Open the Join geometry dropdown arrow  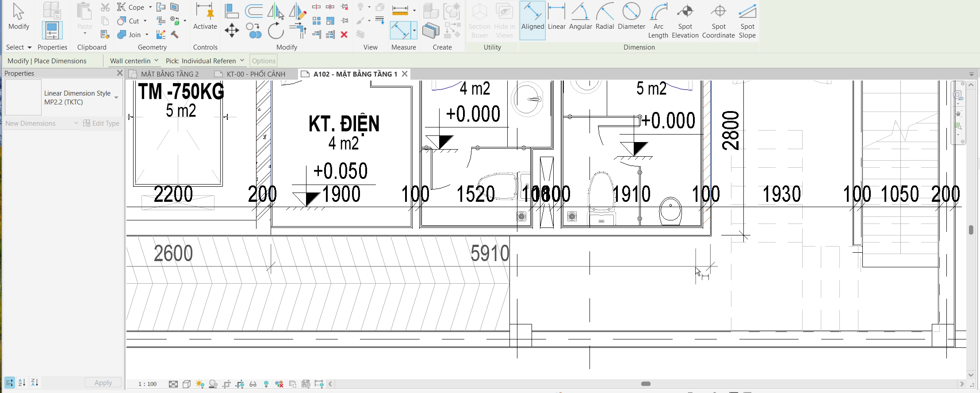tap(147, 35)
